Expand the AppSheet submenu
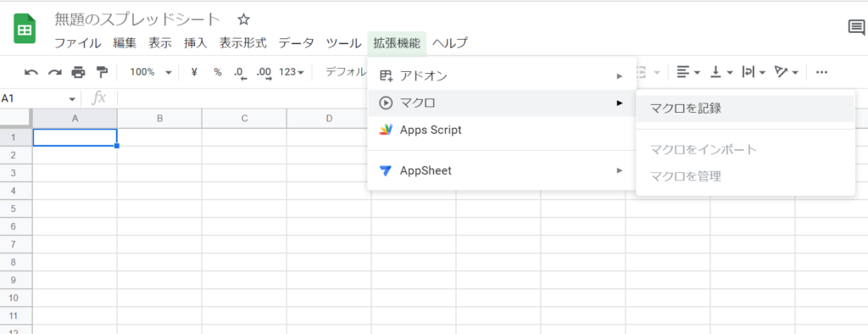The width and height of the screenshot is (868, 334). 502,170
